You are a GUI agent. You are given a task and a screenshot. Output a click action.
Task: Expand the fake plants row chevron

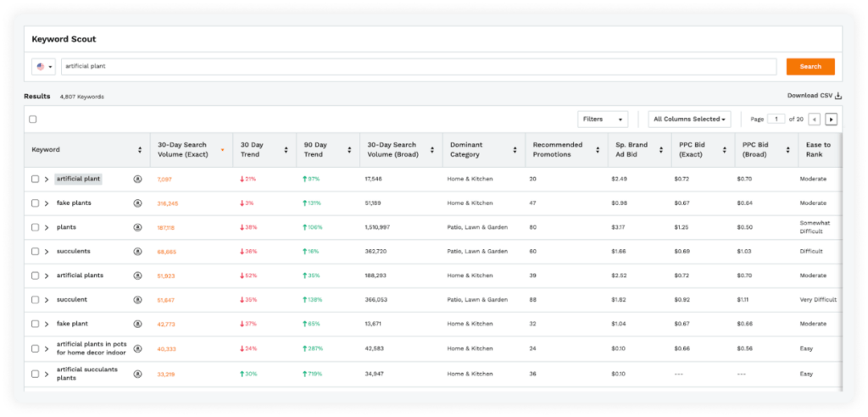47,203
